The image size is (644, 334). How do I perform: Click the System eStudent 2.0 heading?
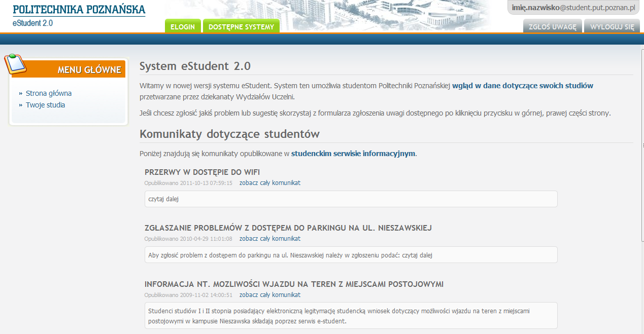[195, 66]
